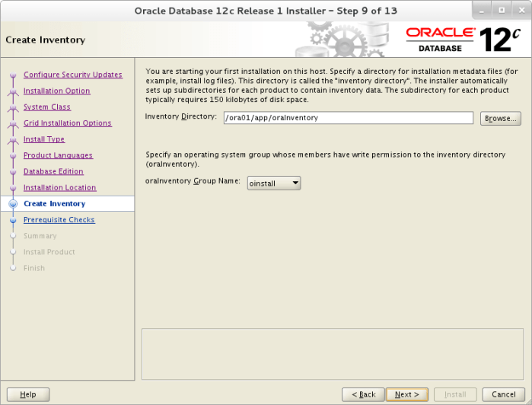This screenshot has height=405, width=532.
Task: Click the 'Inventory Directory:' label
Action: [180, 116]
